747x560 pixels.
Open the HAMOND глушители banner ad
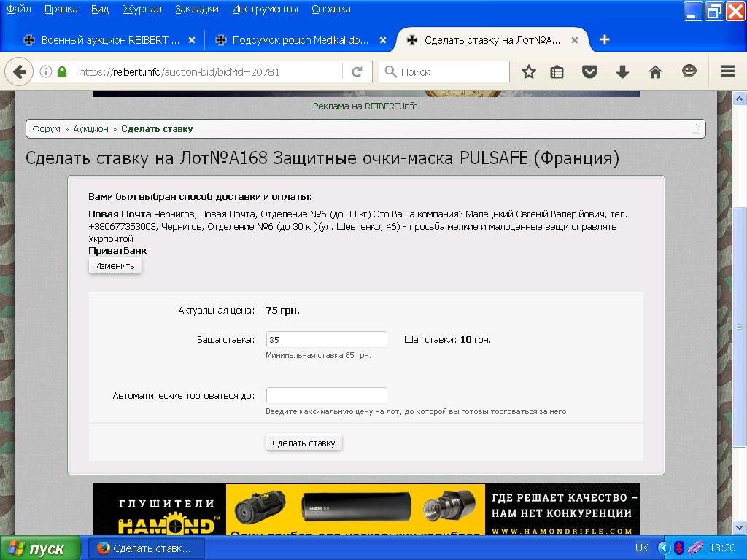point(366,508)
